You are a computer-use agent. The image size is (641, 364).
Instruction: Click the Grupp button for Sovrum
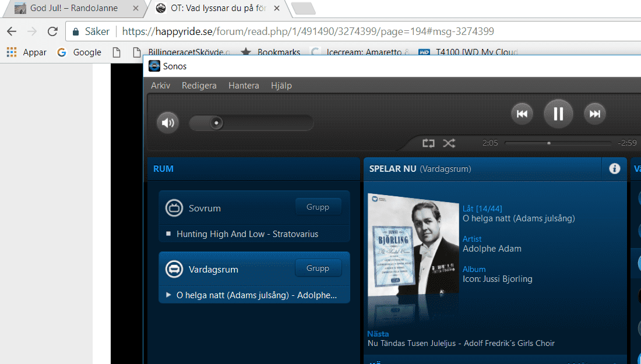(318, 207)
